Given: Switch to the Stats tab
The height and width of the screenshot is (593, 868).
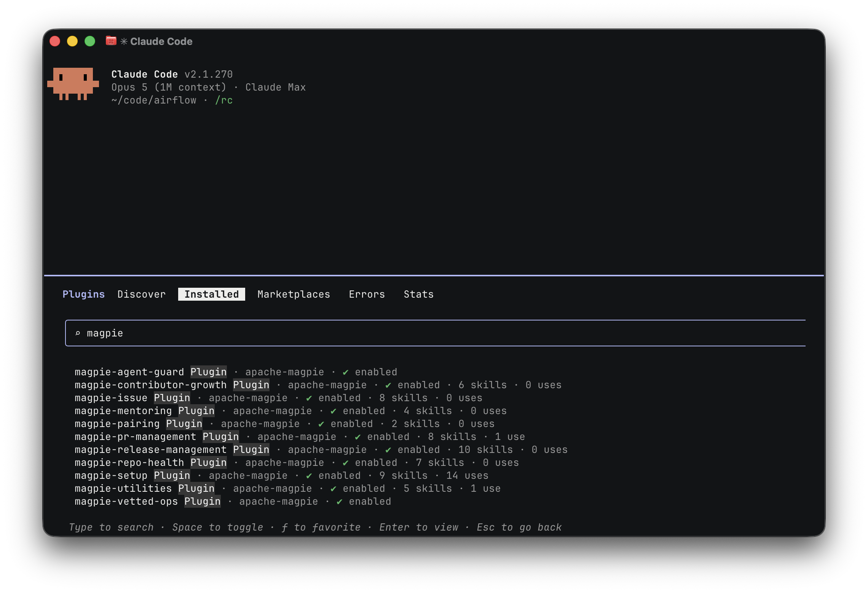Looking at the screenshot, I should coord(419,294).
